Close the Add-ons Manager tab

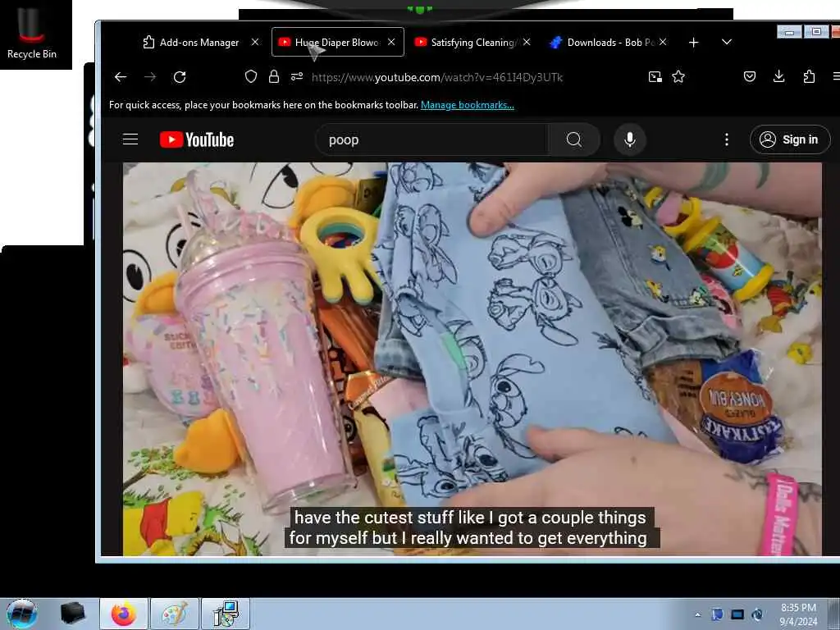click(255, 42)
